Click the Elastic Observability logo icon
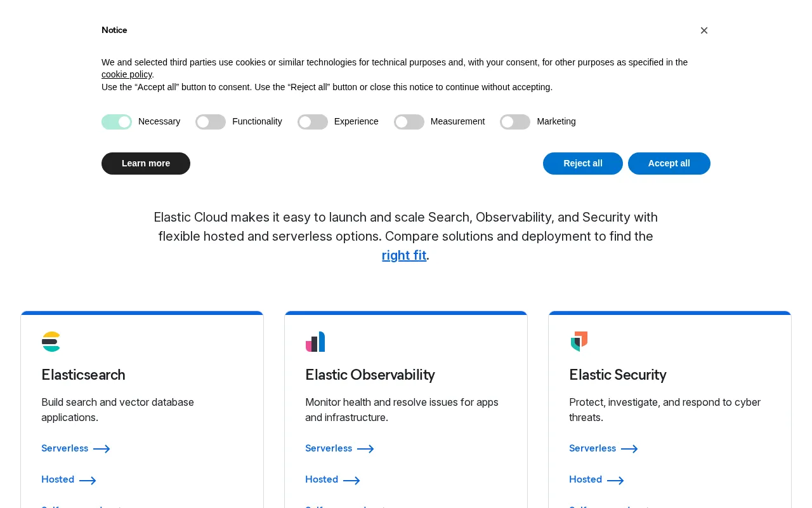812x508 pixels. click(x=315, y=342)
